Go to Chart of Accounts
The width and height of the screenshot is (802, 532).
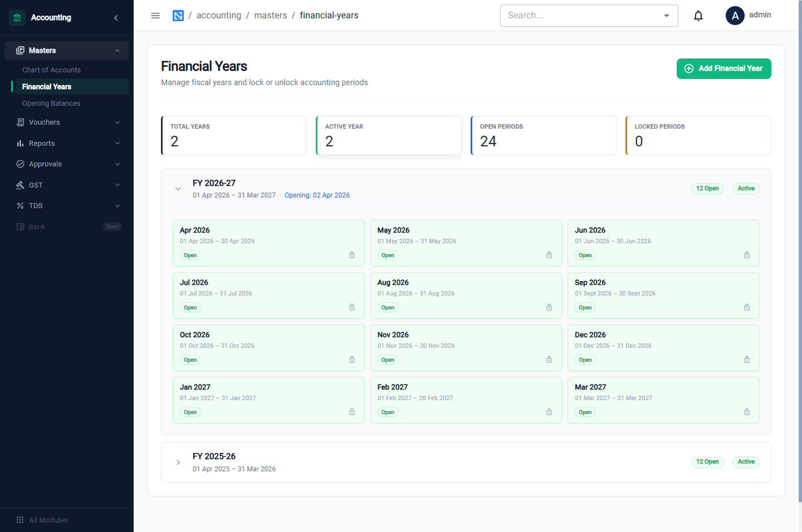(51, 70)
